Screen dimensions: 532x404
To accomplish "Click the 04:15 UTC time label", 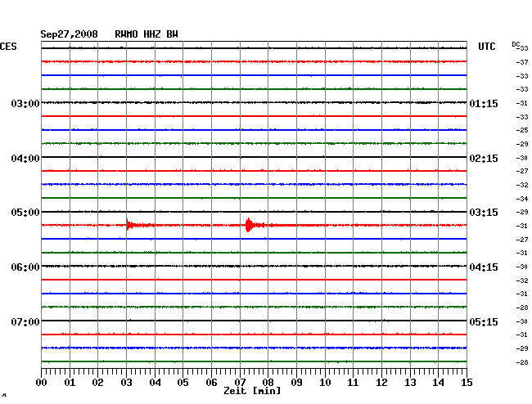I will click(x=484, y=267).
